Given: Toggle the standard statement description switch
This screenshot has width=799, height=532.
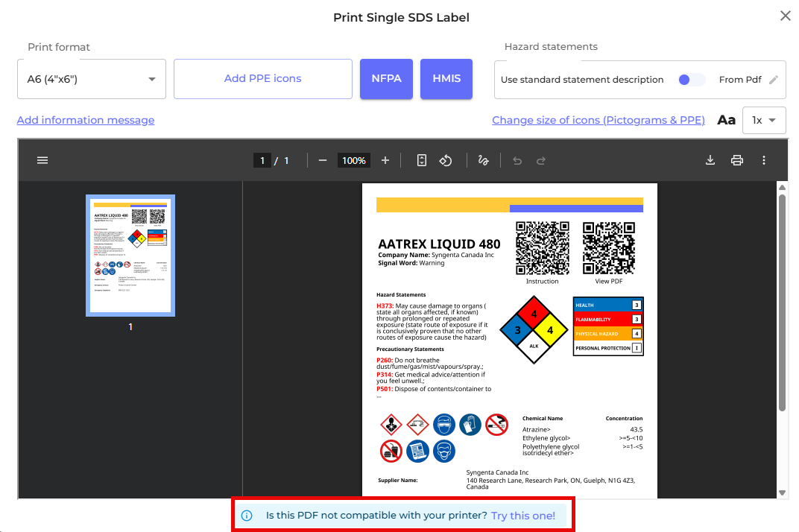Looking at the screenshot, I should pos(691,80).
